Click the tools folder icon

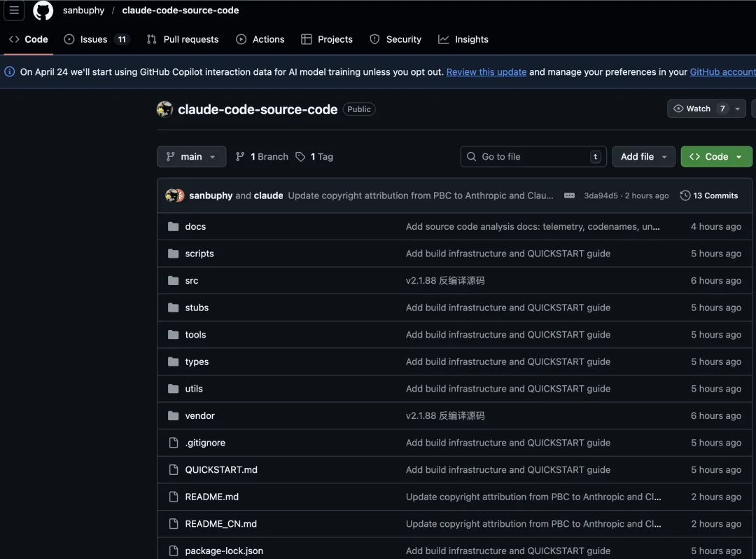pyautogui.click(x=173, y=334)
